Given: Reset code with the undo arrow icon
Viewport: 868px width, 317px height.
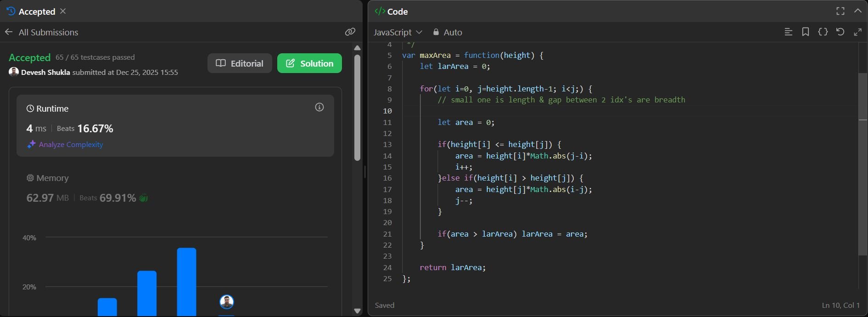Looking at the screenshot, I should click(x=840, y=32).
